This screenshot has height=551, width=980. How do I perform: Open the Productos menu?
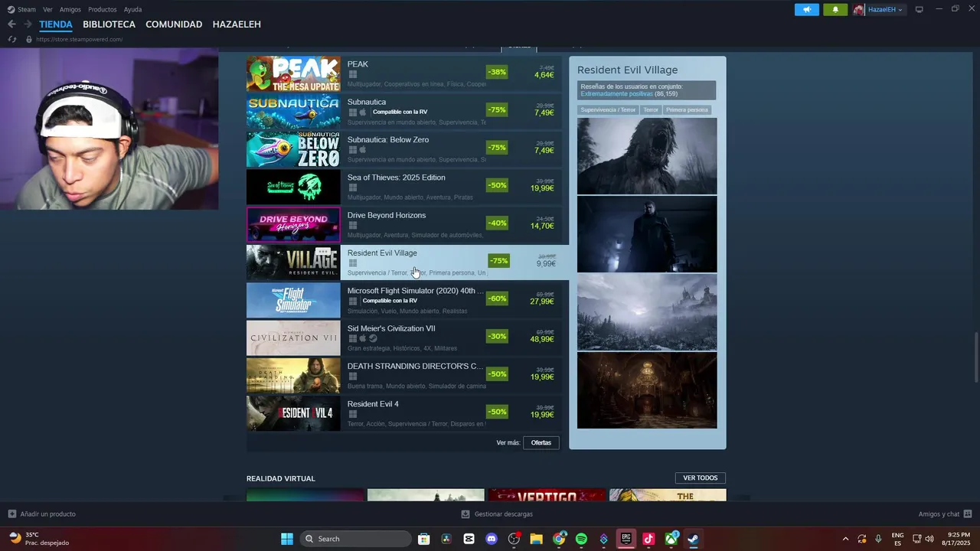103,9
